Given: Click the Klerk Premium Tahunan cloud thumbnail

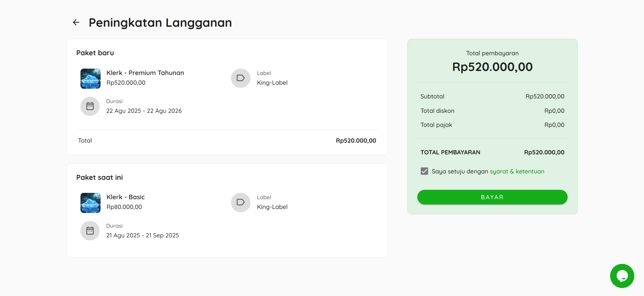Looking at the screenshot, I should [x=91, y=79].
